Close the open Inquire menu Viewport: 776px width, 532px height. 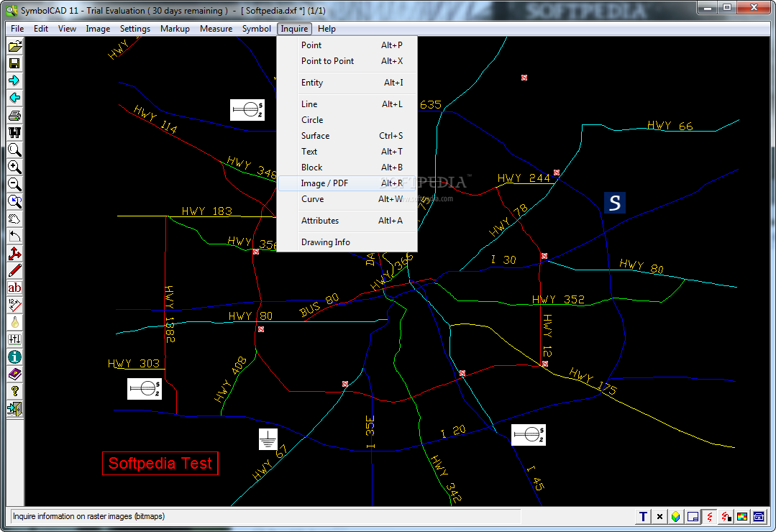[x=294, y=29]
